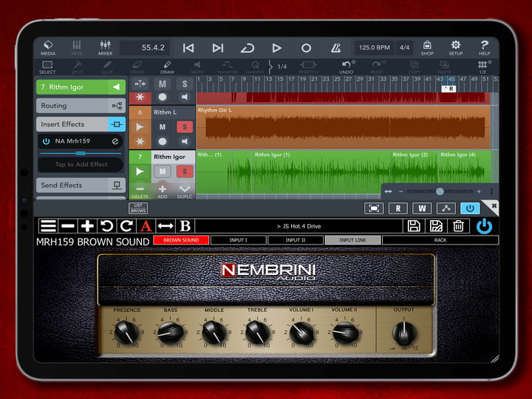Select the RACK tab

[440, 240]
